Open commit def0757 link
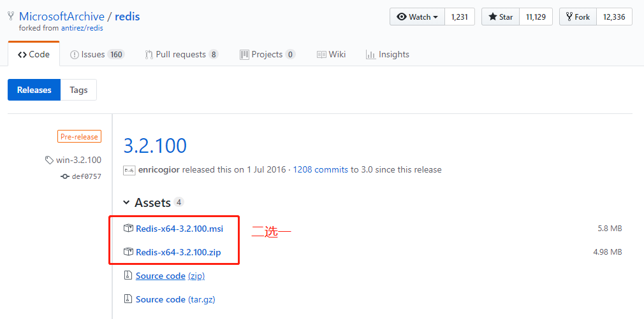The image size is (644, 319). pyautogui.click(x=86, y=177)
